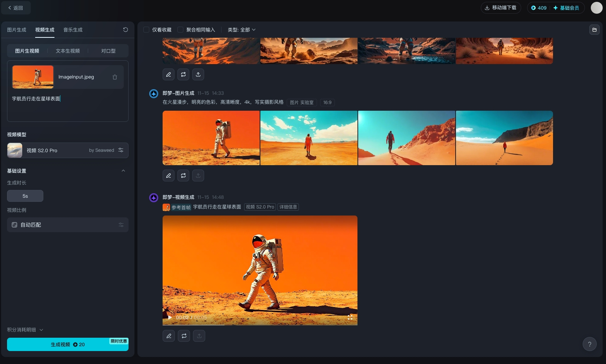Viewport: 606px width, 364px height.
Task: Click the regenerate icon below the generated video
Action: click(184, 336)
